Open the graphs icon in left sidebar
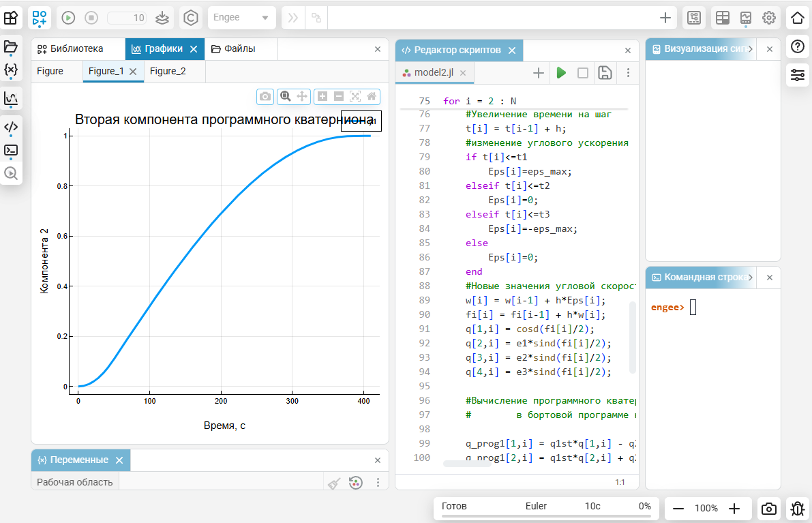 coord(11,98)
